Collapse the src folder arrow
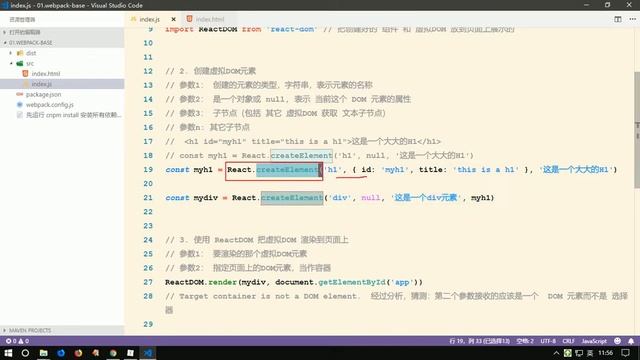 tap(11, 63)
